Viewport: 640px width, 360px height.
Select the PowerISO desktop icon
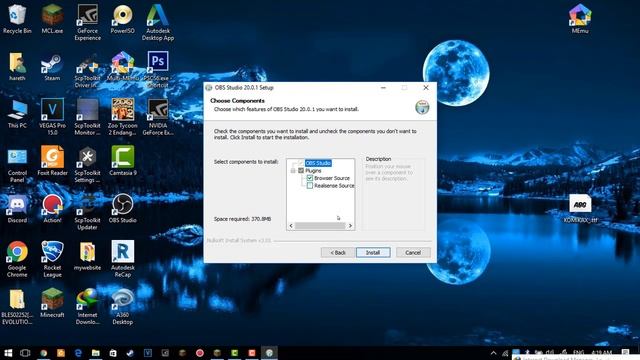tap(122, 19)
